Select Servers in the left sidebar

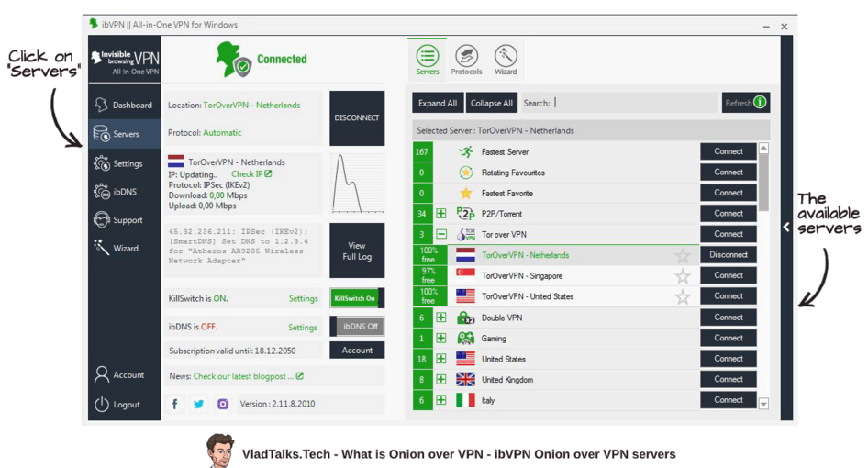click(x=124, y=133)
